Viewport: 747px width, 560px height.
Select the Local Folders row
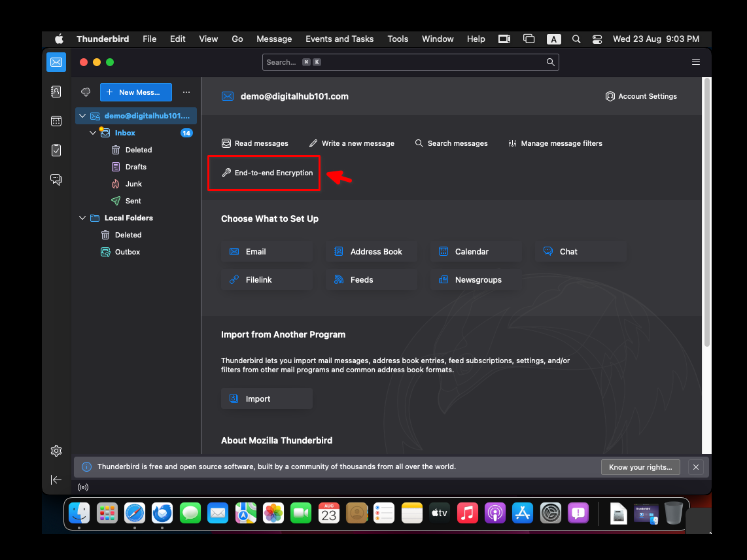pos(136,218)
